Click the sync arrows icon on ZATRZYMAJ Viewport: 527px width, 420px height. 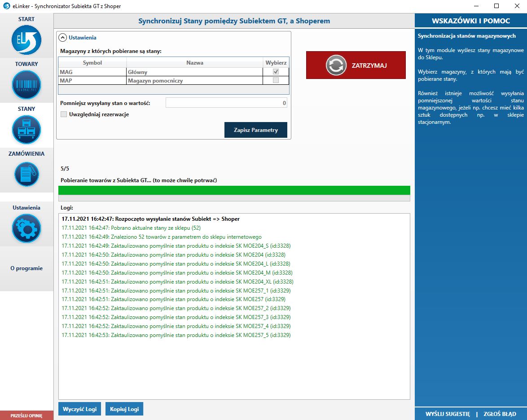[336, 66]
